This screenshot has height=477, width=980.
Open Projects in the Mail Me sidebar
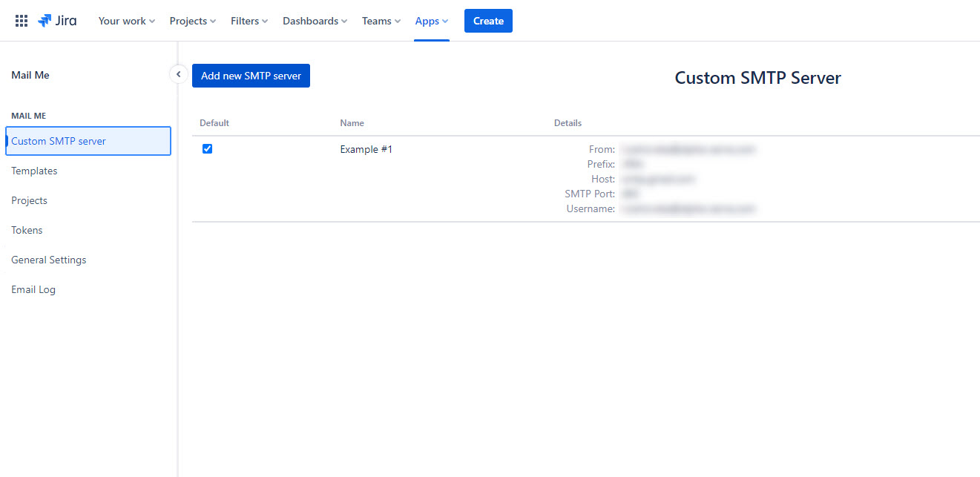[29, 200]
